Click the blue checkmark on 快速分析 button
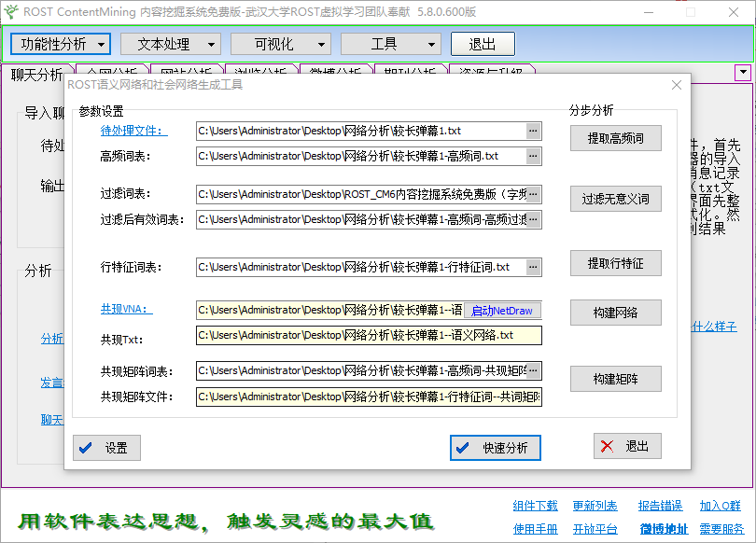Screen dimensions: 756x543 [462, 448]
